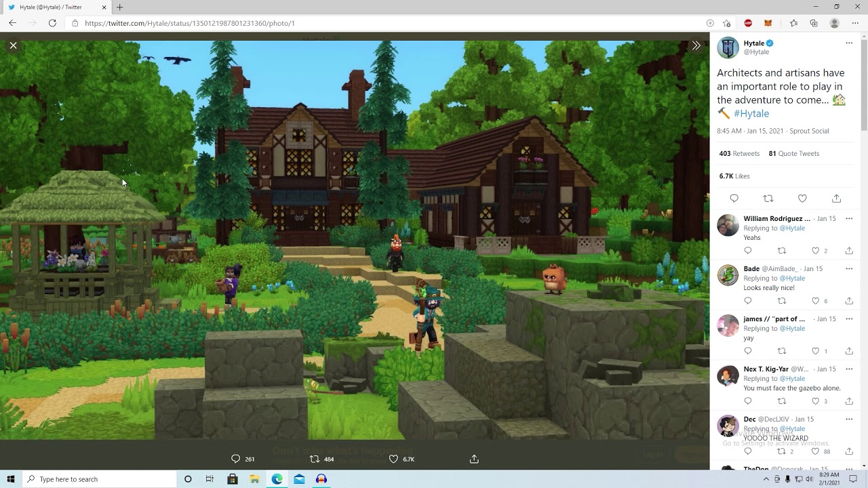Go back to the previous page
This screenshot has height=488, width=868.
tap(13, 23)
